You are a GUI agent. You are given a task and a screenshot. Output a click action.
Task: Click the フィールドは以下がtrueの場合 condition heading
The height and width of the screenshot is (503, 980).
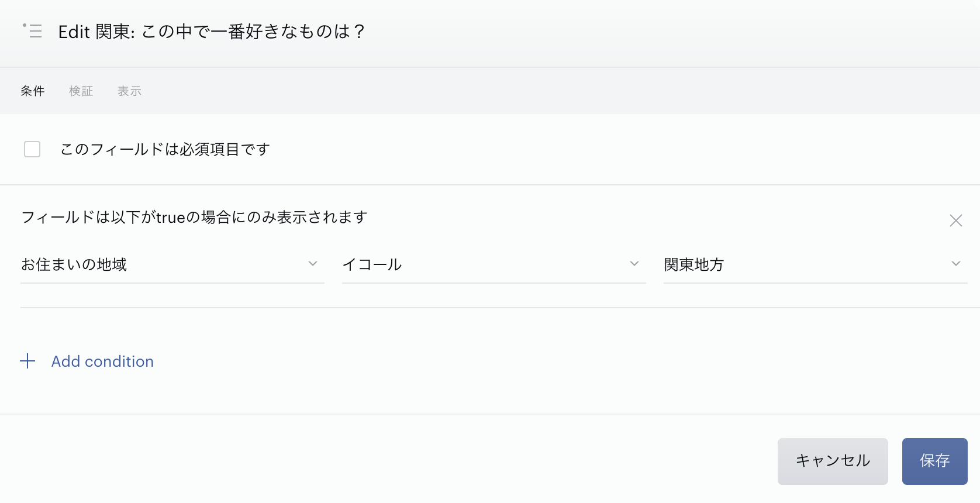tap(194, 218)
